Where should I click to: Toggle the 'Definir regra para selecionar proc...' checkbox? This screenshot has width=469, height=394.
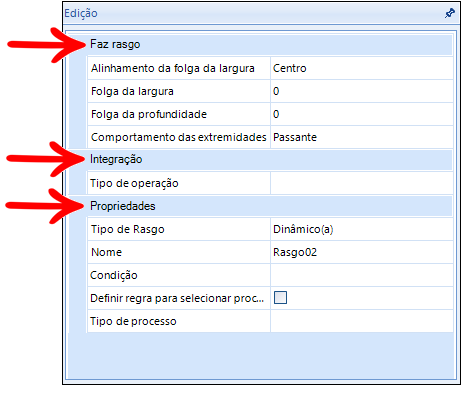point(280,298)
